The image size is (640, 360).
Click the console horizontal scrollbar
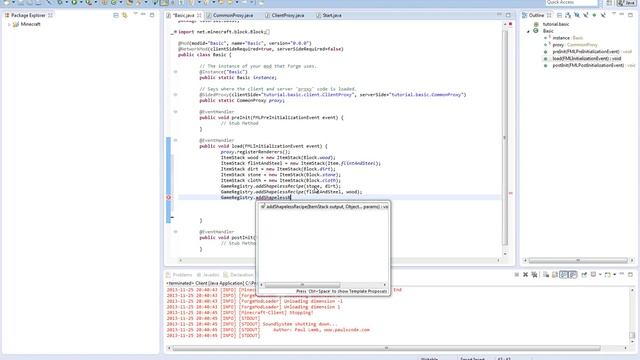386,348
